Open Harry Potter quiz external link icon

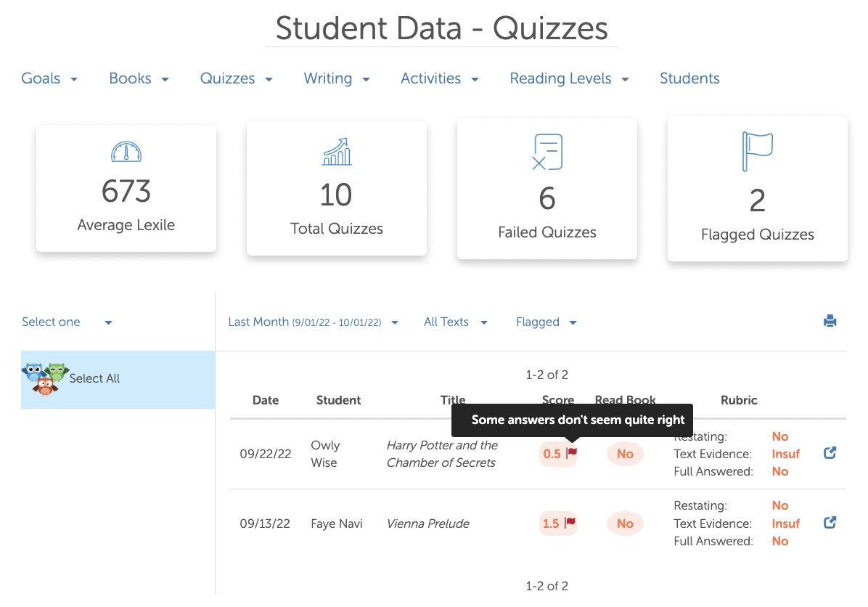(830, 453)
